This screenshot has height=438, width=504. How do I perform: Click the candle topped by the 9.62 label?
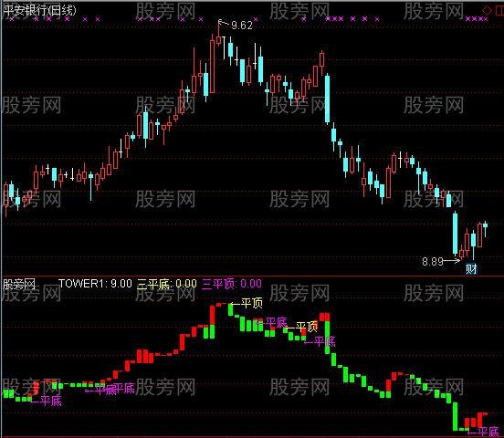tap(218, 35)
